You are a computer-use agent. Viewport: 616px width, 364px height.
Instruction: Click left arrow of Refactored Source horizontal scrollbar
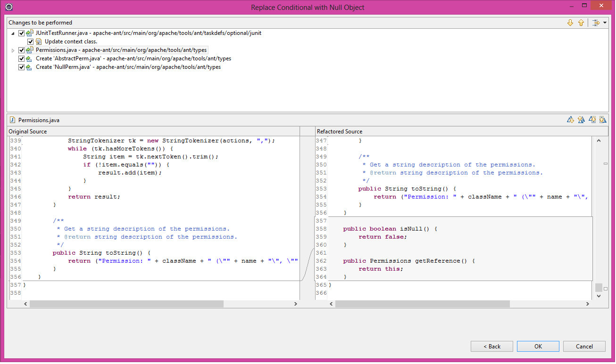pyautogui.click(x=331, y=304)
